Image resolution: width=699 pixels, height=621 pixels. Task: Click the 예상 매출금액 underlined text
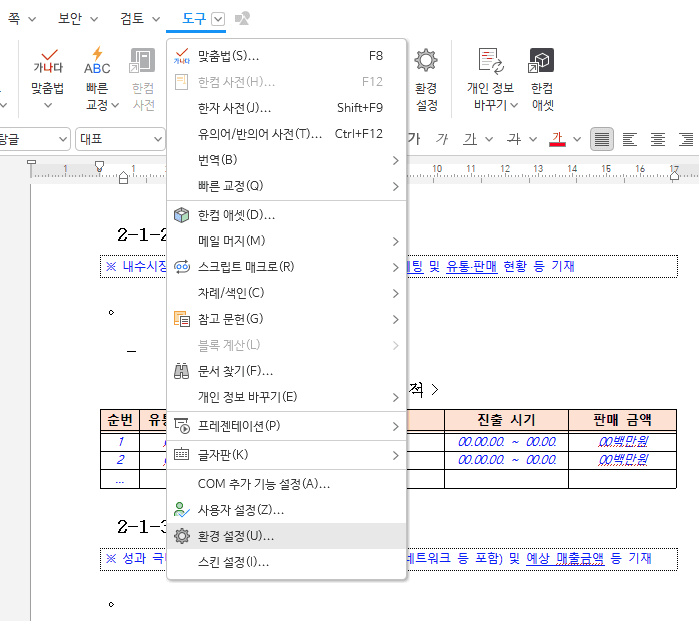point(565,558)
